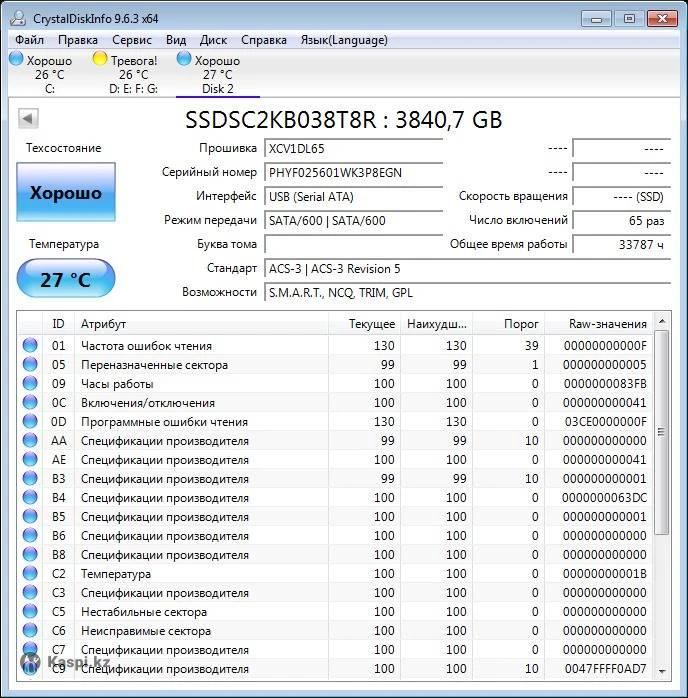Open the Диск menu
Image resolution: width=688 pixels, height=698 pixels.
(213, 40)
